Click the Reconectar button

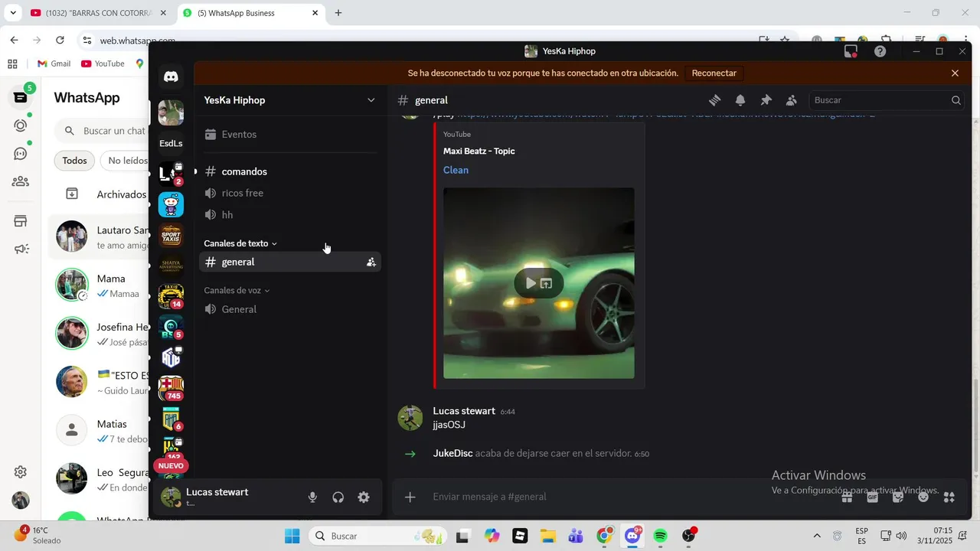714,73
